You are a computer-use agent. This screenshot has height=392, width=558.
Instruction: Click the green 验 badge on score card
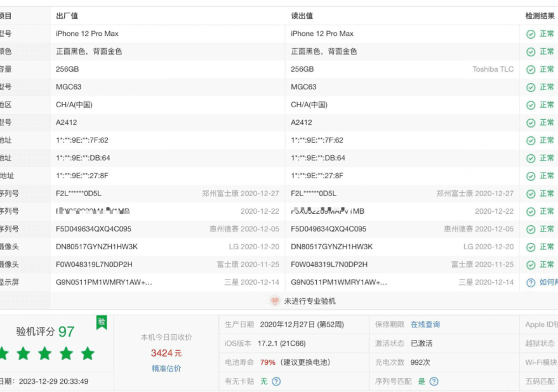pos(102,322)
